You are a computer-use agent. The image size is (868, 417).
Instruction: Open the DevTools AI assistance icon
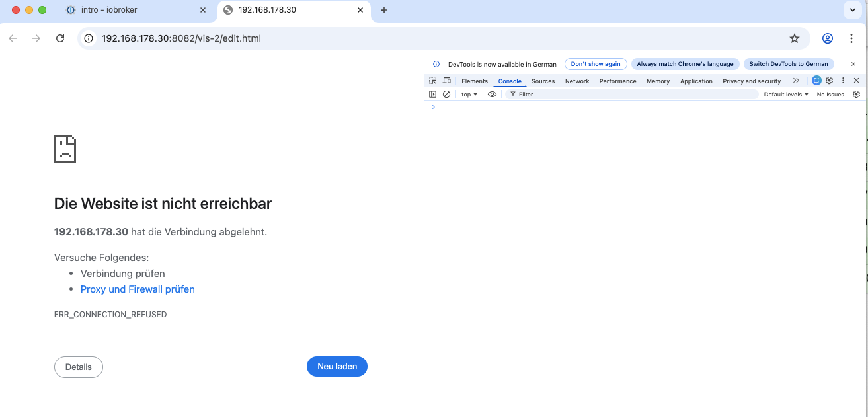click(816, 81)
